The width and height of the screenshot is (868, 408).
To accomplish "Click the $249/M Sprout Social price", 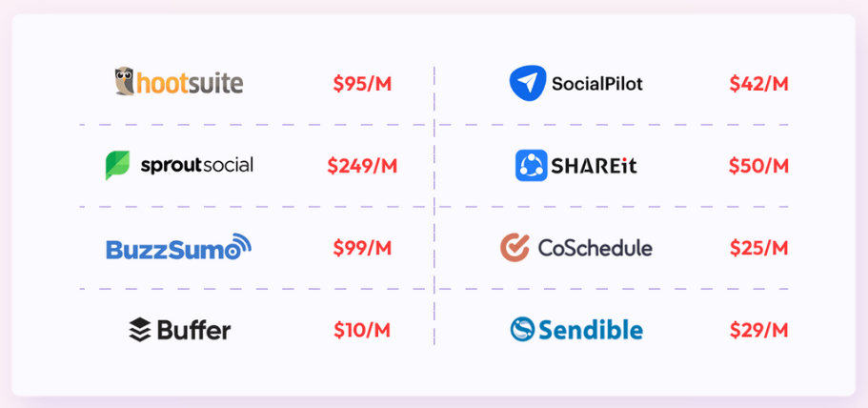I will click(x=362, y=166).
